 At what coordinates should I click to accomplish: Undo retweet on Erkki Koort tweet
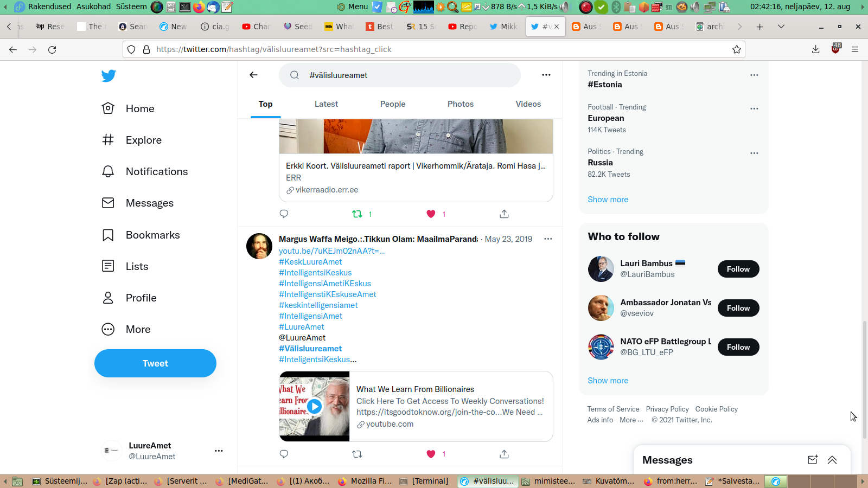[357, 214]
